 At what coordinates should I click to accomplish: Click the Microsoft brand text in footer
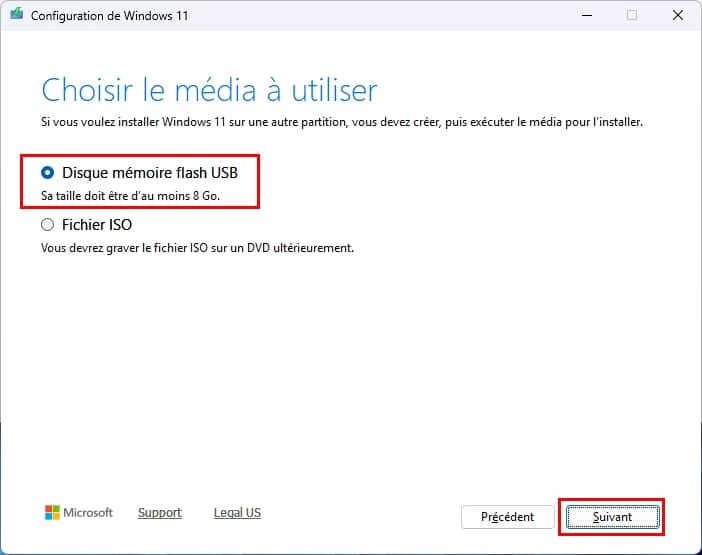(88, 513)
